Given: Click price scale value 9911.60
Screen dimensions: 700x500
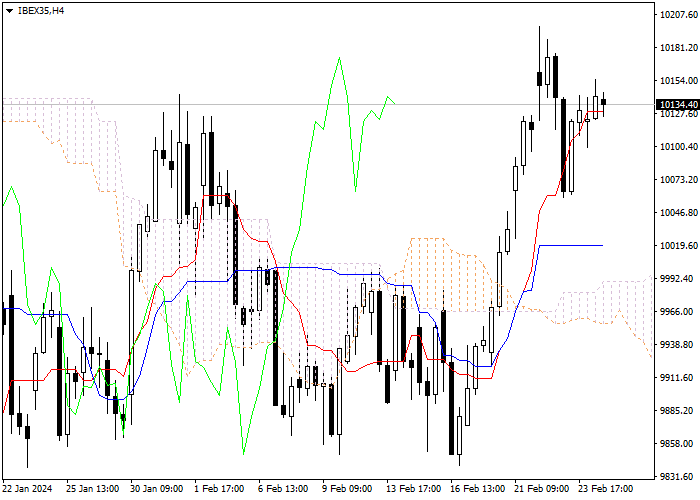Looking at the screenshot, I should pos(679,378).
